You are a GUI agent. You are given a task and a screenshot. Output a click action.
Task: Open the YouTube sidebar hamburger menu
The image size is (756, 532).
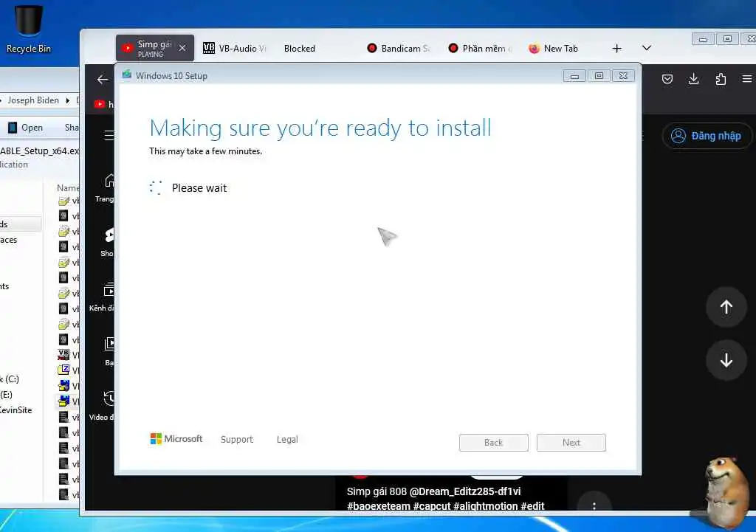(109, 136)
